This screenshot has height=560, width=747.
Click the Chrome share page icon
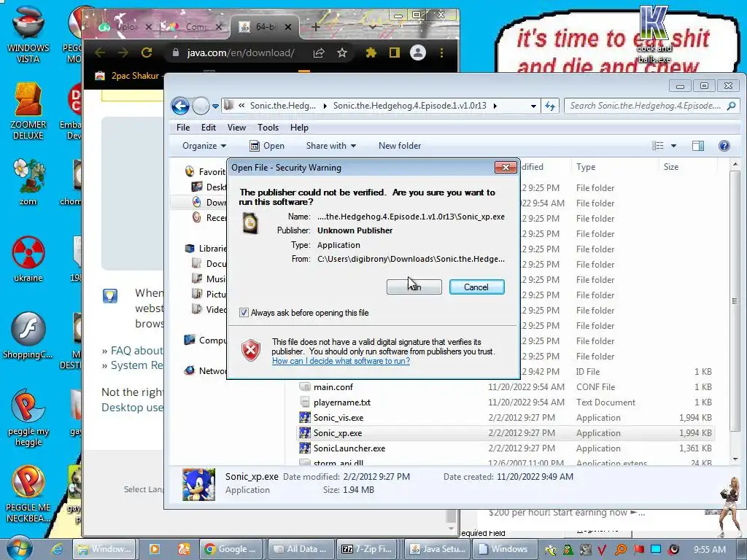(x=319, y=52)
